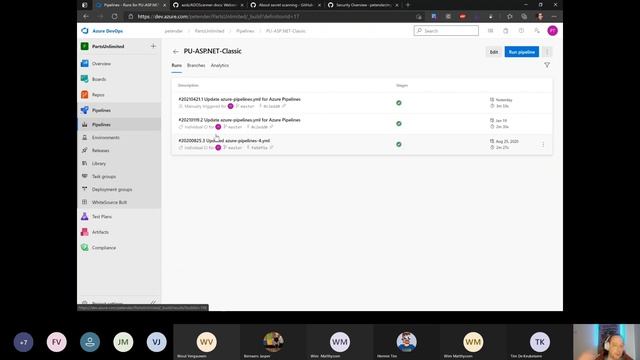Click the Run pipeline button

[522, 52]
